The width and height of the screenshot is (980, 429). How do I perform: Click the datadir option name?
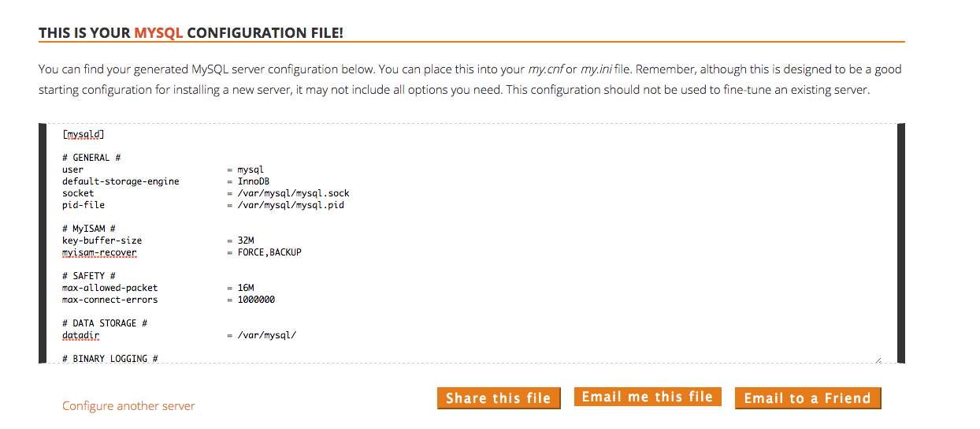pos(81,335)
